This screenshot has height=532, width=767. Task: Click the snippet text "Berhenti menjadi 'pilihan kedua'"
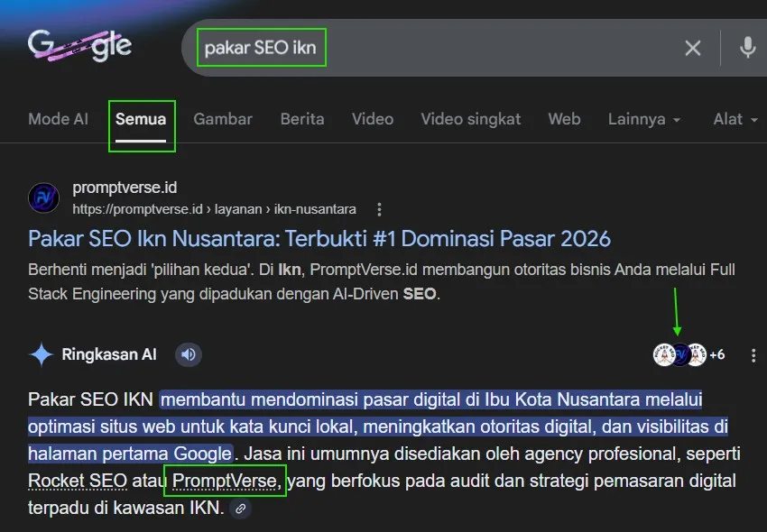pyautogui.click(x=141, y=270)
